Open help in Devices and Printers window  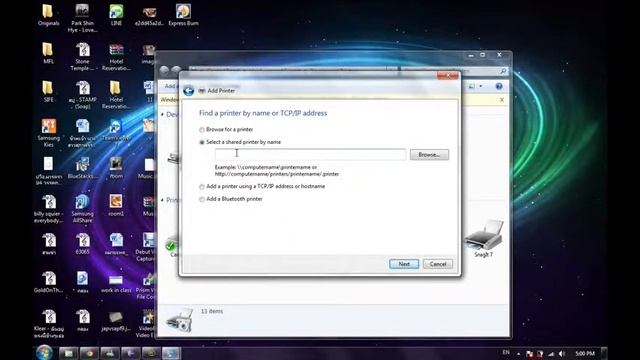point(498,86)
